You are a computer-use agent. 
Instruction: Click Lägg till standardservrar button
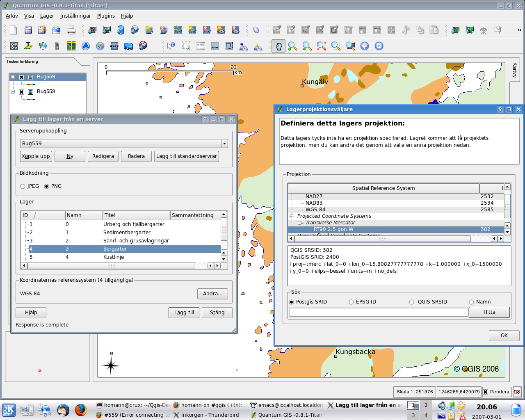coord(187,156)
